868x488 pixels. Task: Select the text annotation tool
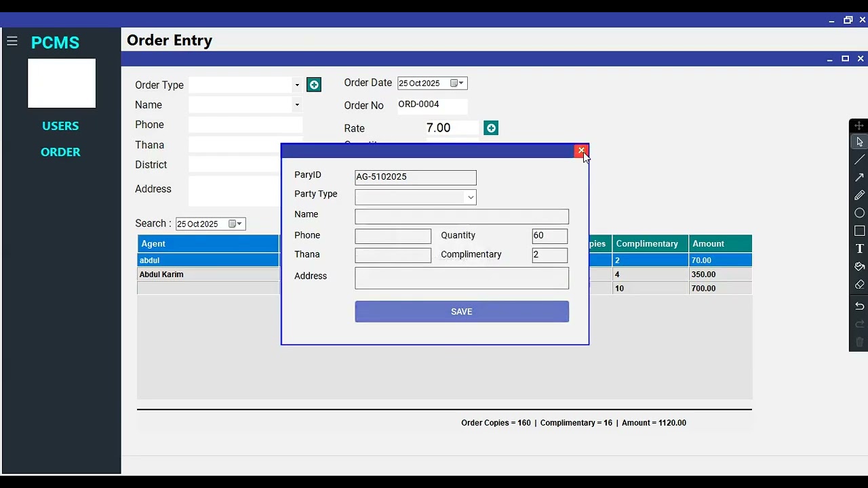tap(859, 249)
